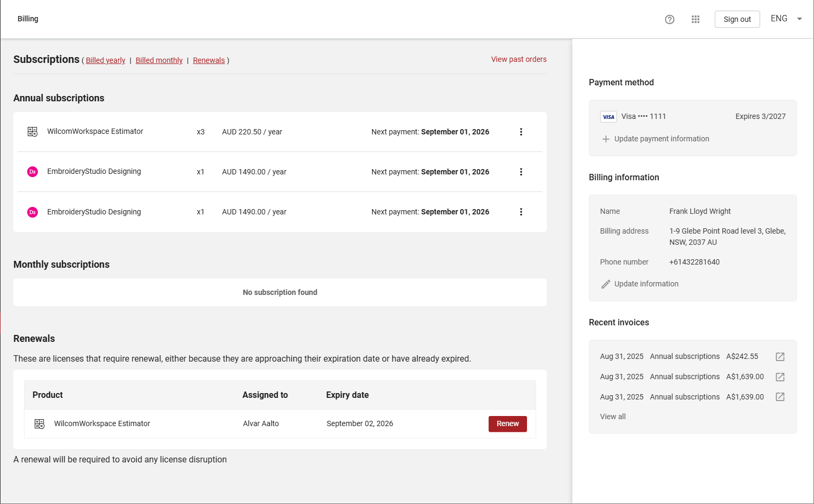Screen dimensions: 814x504
Task: Follow the Renewals link in Subscriptions header
Action: [x=209, y=60]
